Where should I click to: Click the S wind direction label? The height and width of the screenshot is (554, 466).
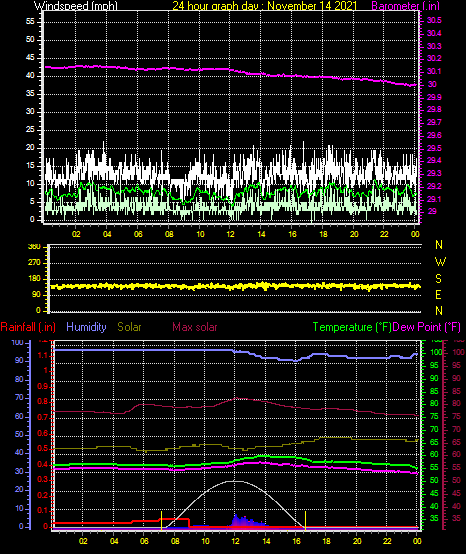[438, 278]
